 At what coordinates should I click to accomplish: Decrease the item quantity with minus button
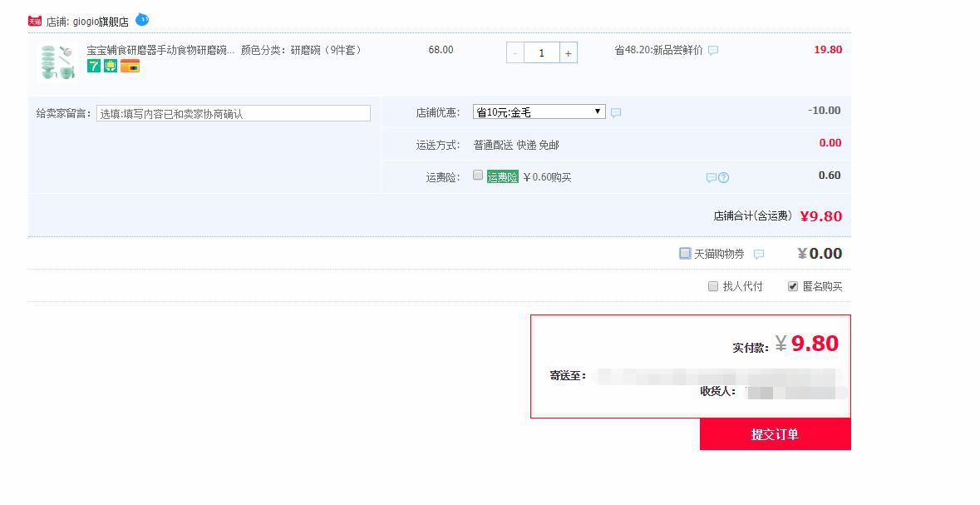pyautogui.click(x=515, y=53)
